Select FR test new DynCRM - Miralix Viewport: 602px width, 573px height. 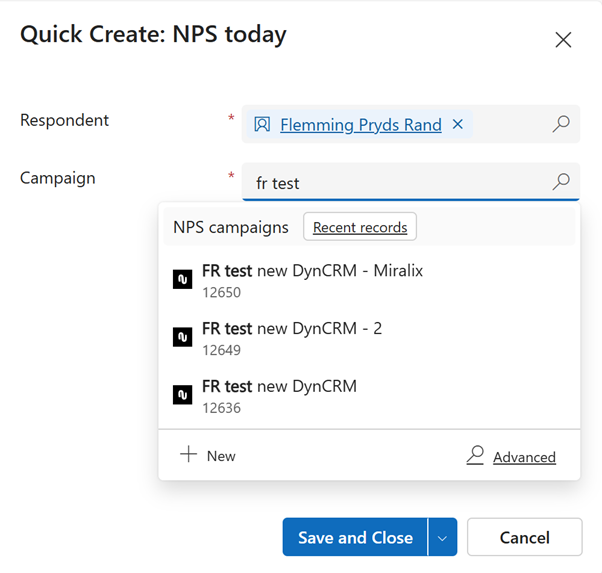coord(312,271)
